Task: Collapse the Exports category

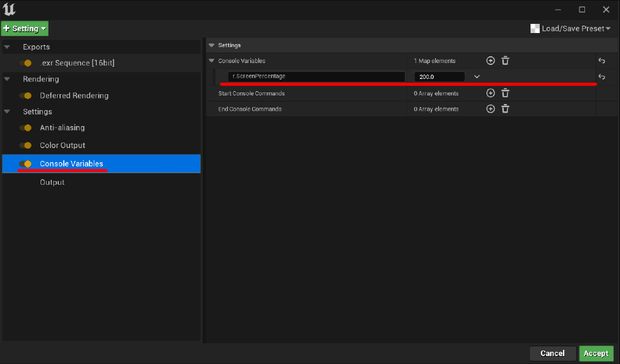Action: tap(7, 47)
